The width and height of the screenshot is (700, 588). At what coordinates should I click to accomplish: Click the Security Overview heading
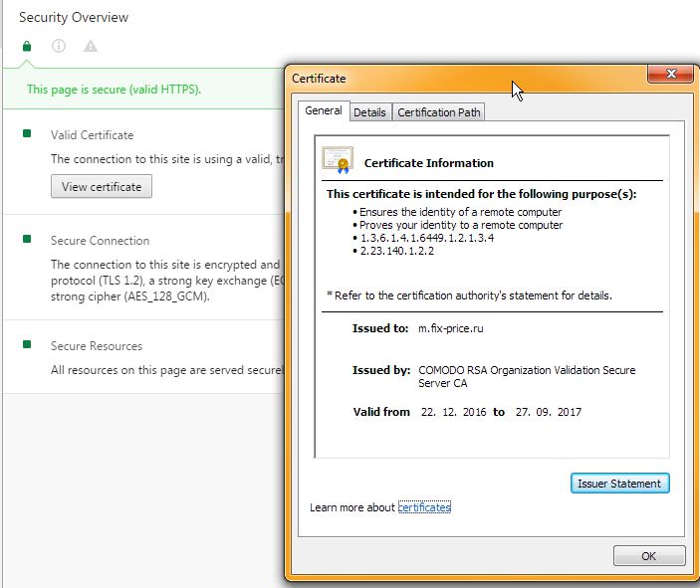coord(74,17)
